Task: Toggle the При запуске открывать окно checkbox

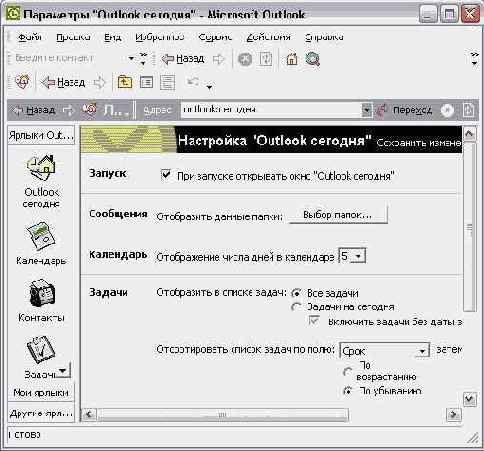Action: point(166,174)
